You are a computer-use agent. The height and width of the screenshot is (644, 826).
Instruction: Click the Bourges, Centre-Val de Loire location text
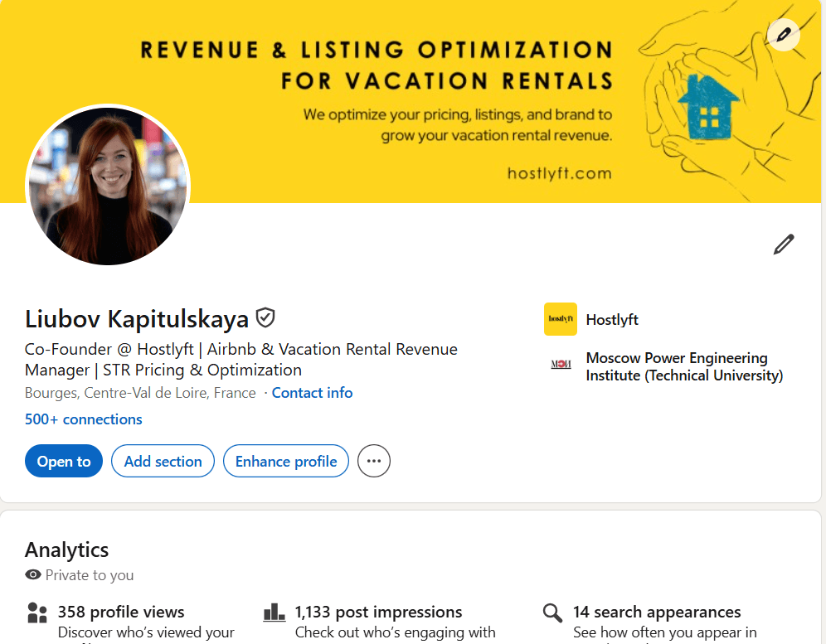tap(140, 393)
